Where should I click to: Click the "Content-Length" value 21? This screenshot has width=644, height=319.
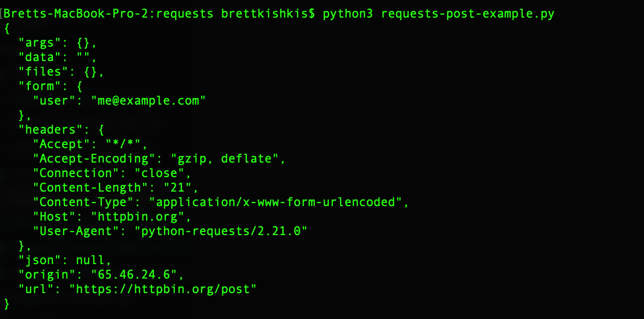pos(177,187)
